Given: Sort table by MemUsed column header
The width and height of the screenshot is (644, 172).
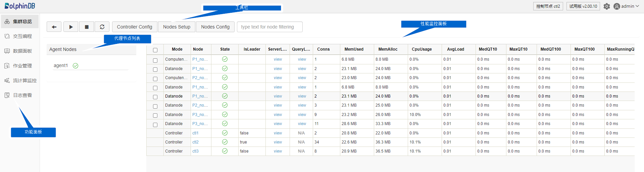Looking at the screenshot, I should tap(354, 49).
